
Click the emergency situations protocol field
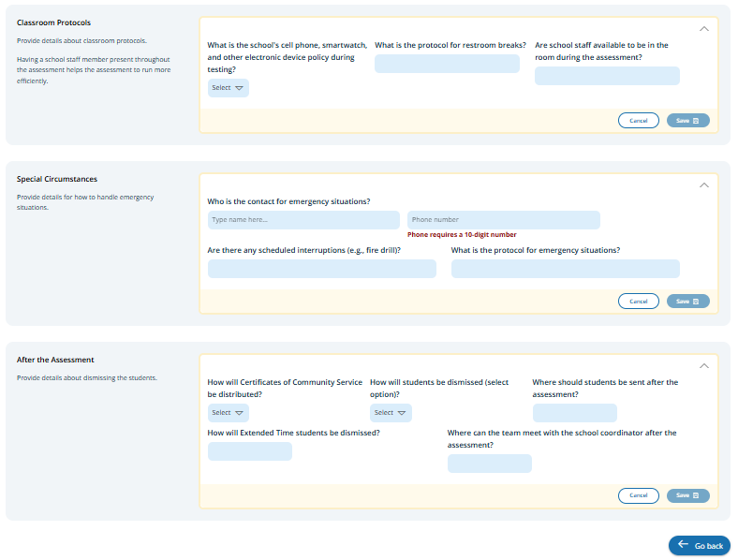point(565,269)
